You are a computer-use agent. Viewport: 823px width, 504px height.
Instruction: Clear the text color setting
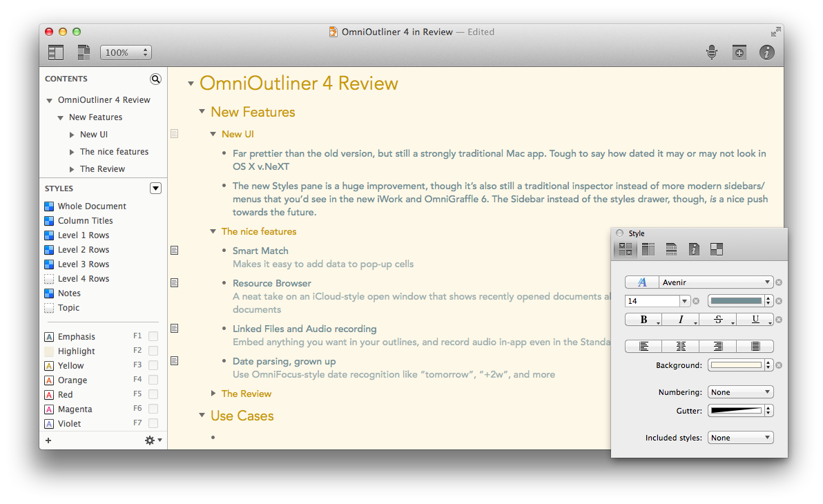coord(779,301)
